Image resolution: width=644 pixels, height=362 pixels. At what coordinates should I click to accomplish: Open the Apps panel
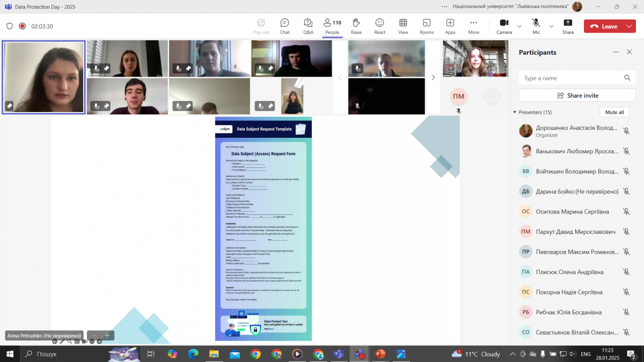[450, 26]
